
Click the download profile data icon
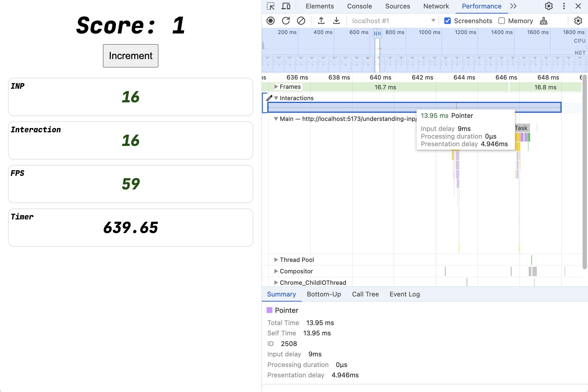point(336,21)
